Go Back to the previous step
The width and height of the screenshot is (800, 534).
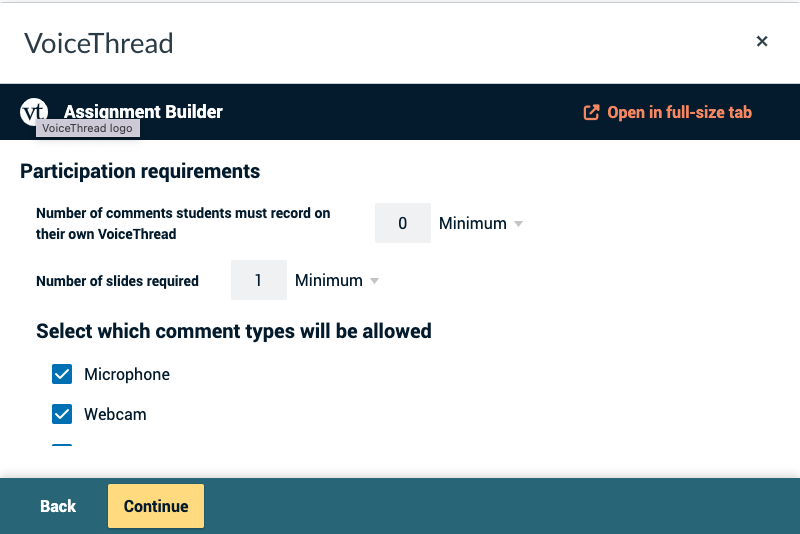click(x=58, y=506)
